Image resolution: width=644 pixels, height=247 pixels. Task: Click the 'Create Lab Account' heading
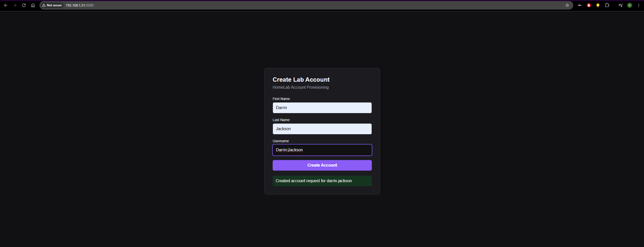[301, 80]
